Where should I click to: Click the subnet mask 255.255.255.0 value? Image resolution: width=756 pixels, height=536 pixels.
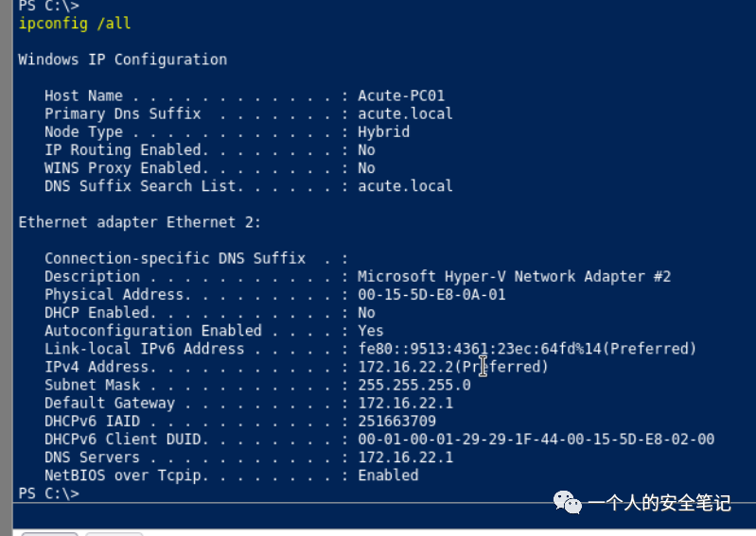(413, 385)
